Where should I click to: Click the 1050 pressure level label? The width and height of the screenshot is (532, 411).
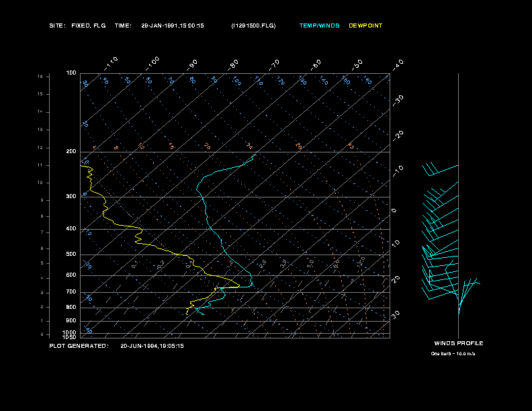tap(70, 337)
